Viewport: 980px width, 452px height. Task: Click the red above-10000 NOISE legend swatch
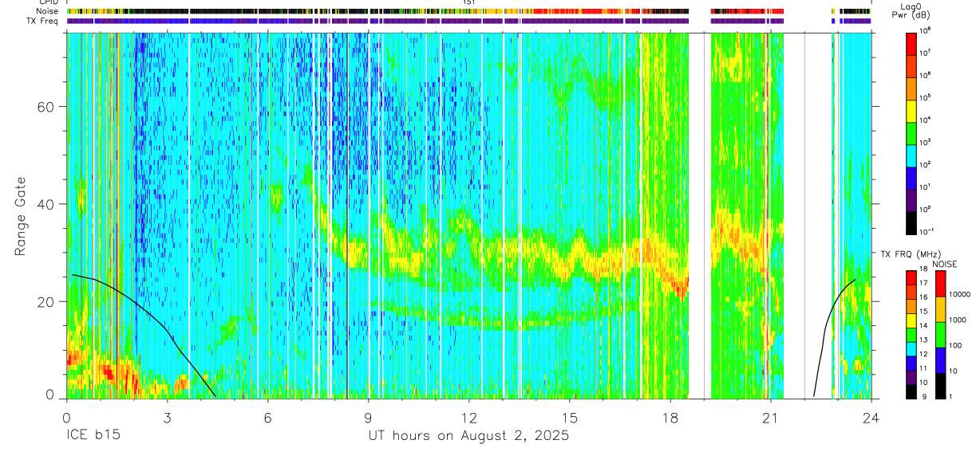point(940,283)
